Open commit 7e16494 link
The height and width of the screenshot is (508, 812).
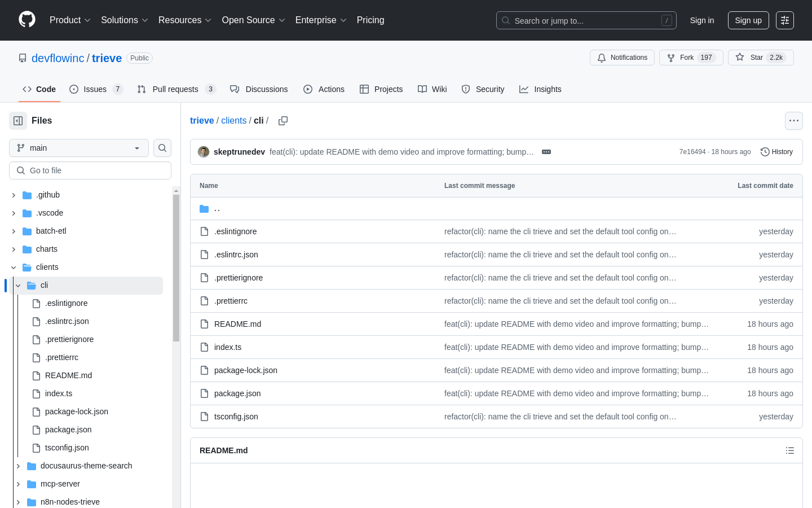click(x=692, y=152)
